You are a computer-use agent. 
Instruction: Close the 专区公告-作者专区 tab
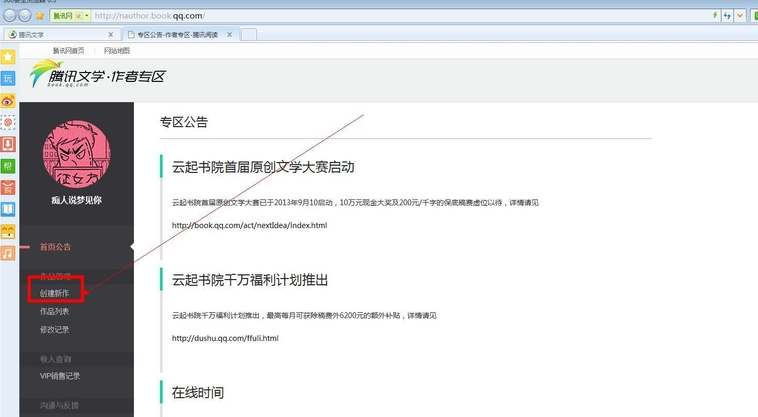(230, 35)
